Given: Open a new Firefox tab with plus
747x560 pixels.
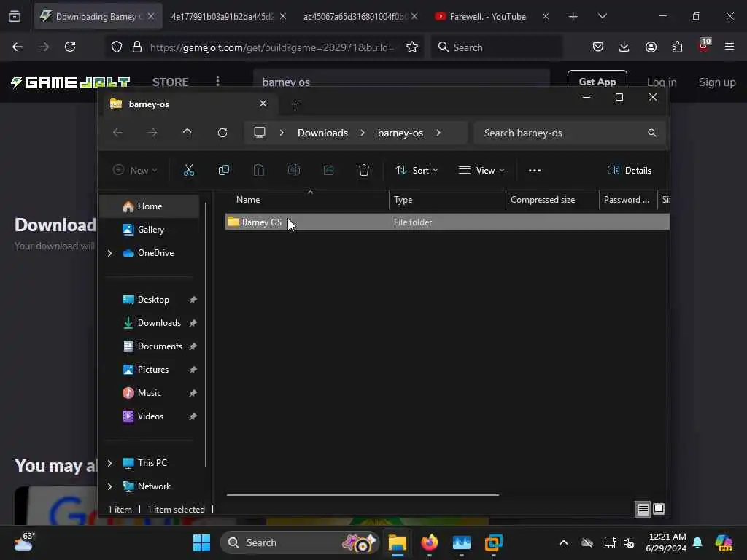Looking at the screenshot, I should [x=573, y=17].
